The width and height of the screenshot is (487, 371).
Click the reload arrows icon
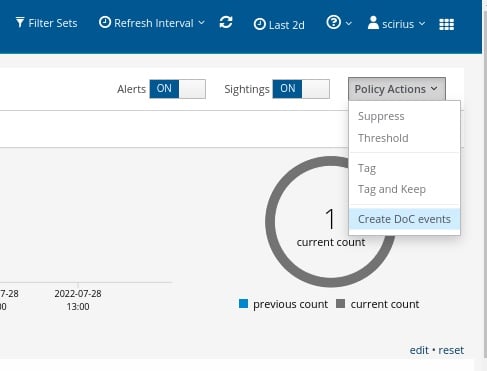coord(226,23)
